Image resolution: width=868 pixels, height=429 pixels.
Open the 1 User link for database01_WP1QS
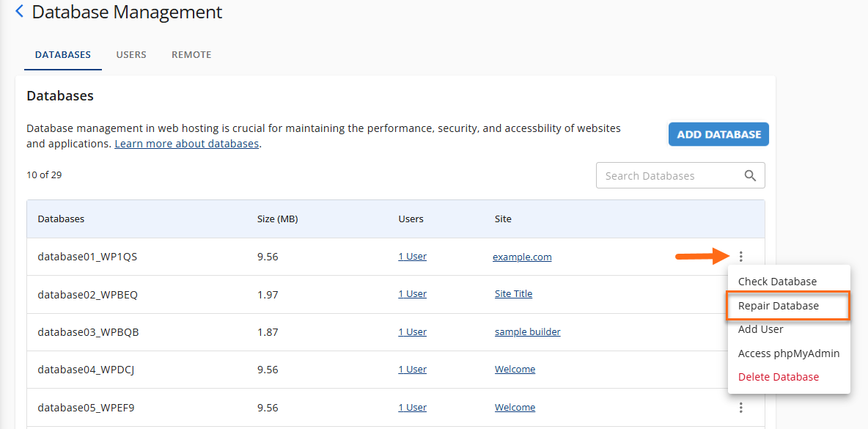click(412, 257)
